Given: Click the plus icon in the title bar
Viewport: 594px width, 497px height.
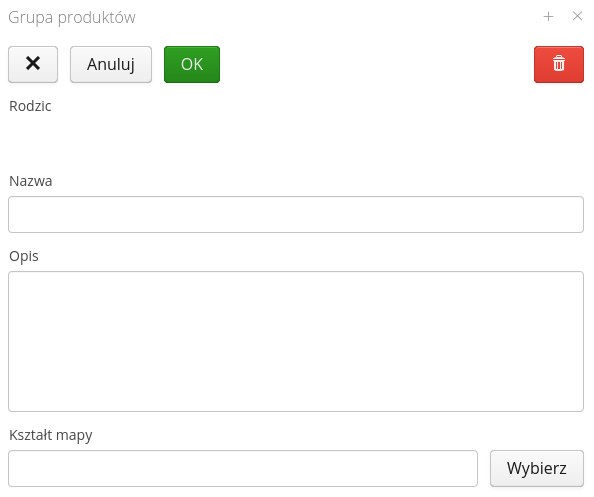Looking at the screenshot, I should [548, 16].
